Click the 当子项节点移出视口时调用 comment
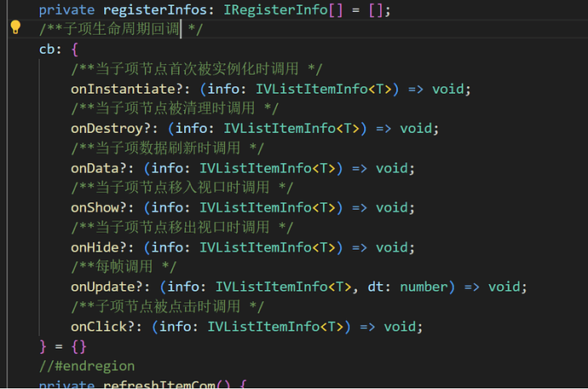Screen dimensions: 588x389 click(182, 228)
